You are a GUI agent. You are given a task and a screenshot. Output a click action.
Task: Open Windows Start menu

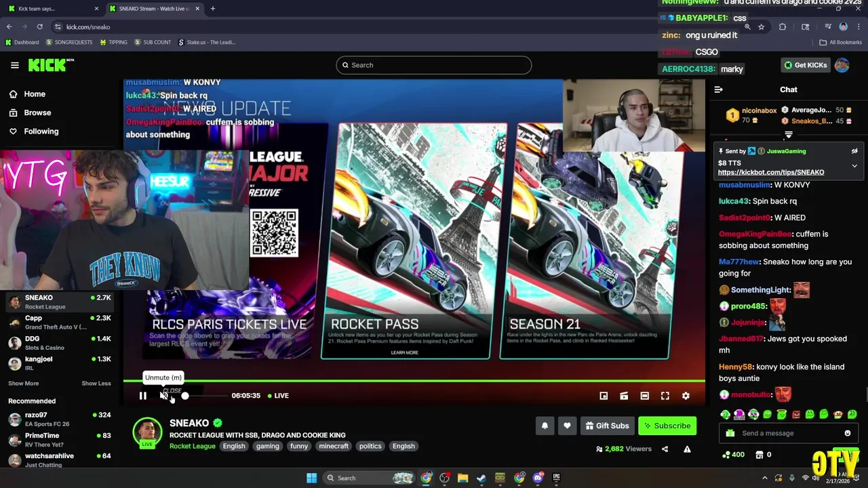(311, 478)
